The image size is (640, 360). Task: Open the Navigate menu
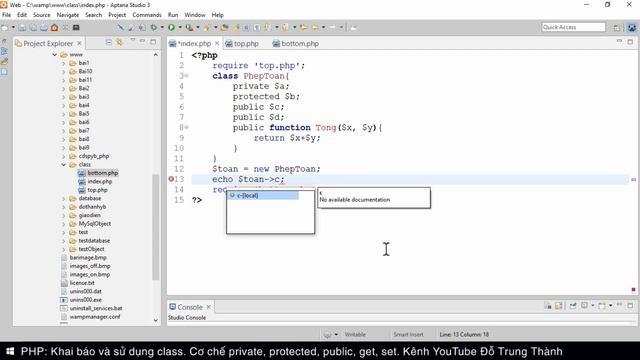[x=68, y=15]
